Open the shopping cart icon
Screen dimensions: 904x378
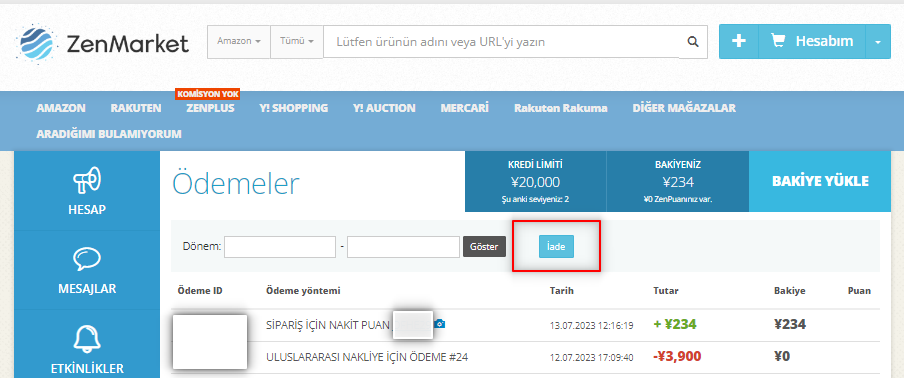coord(778,41)
